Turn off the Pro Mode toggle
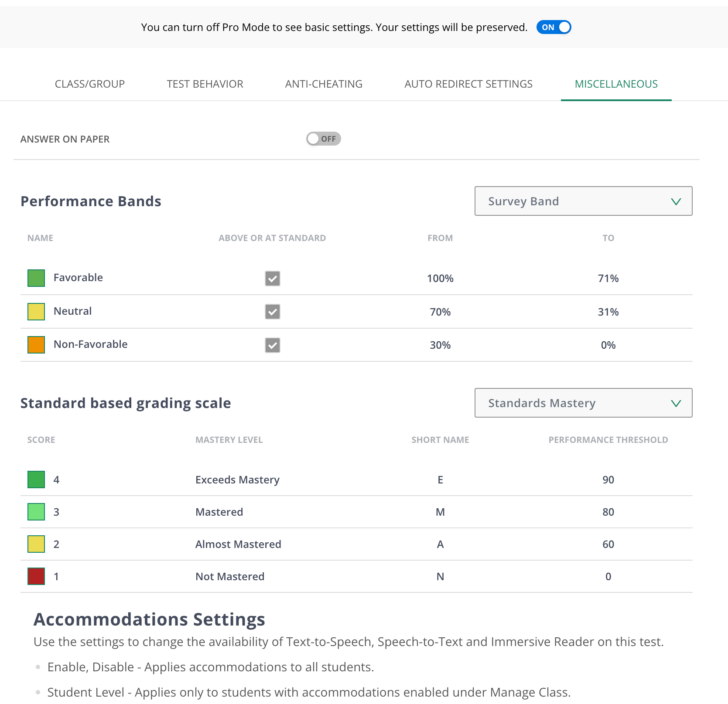The image size is (728, 704). 554,27
